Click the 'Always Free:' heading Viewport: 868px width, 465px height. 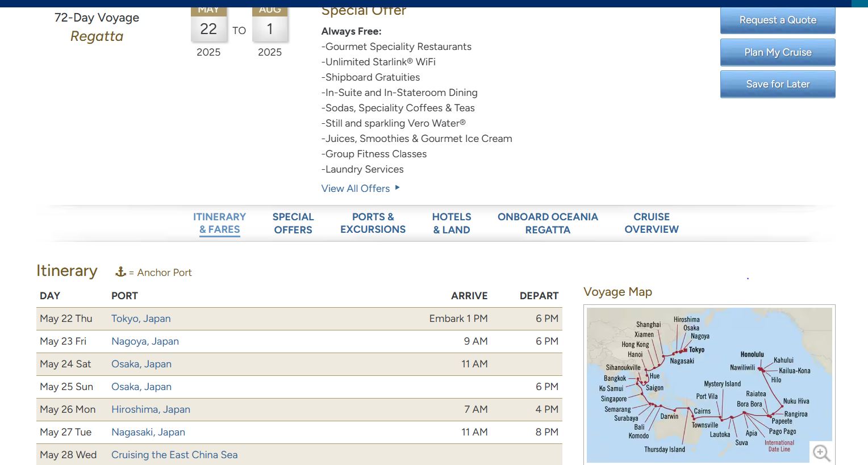(352, 31)
